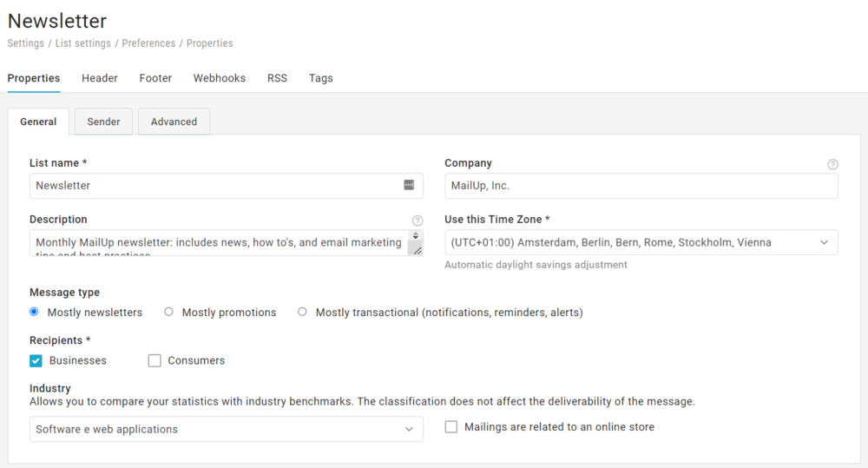868x468 pixels.
Task: Click the autofill icon in List name field
Action: pyautogui.click(x=409, y=185)
